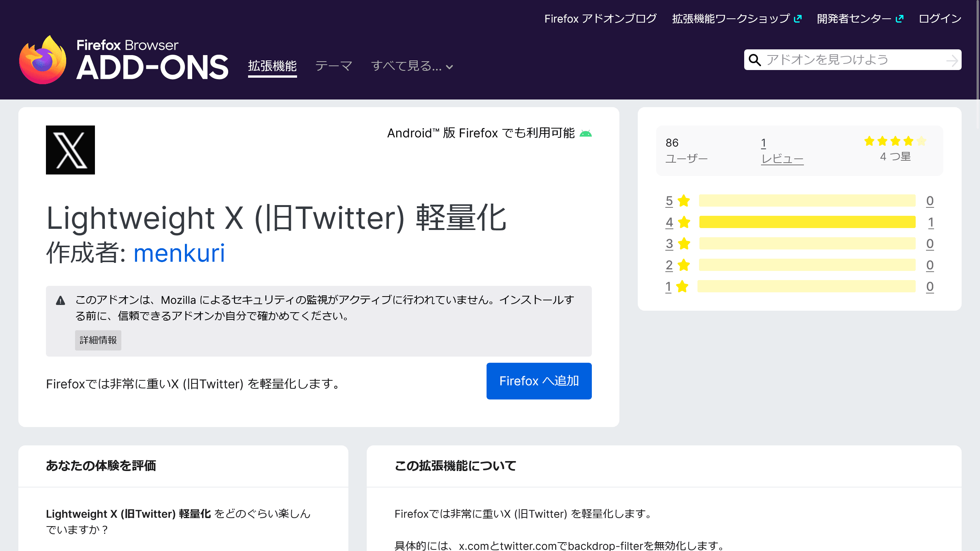Click the warning triangle icon
The image size is (980, 551).
[x=60, y=300]
